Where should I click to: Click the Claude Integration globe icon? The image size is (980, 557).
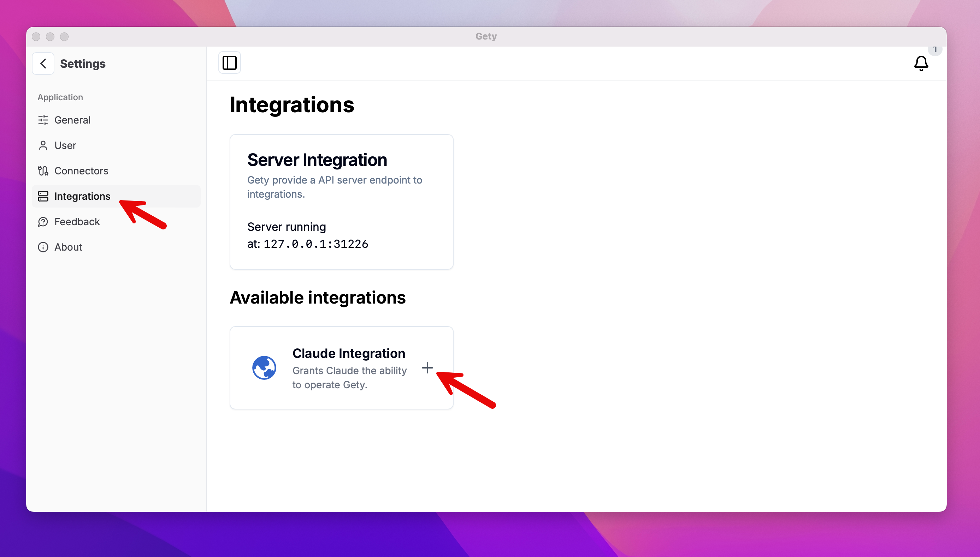tap(265, 367)
